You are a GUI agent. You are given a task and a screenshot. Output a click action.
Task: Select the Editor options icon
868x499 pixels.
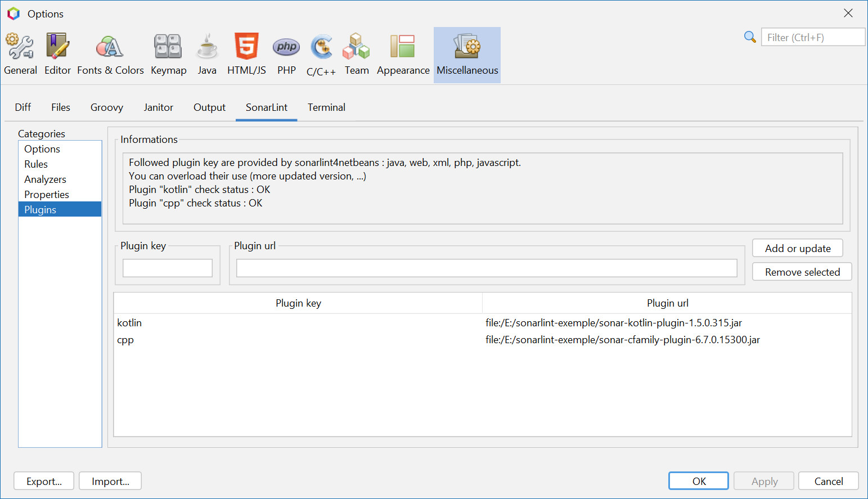coord(57,54)
